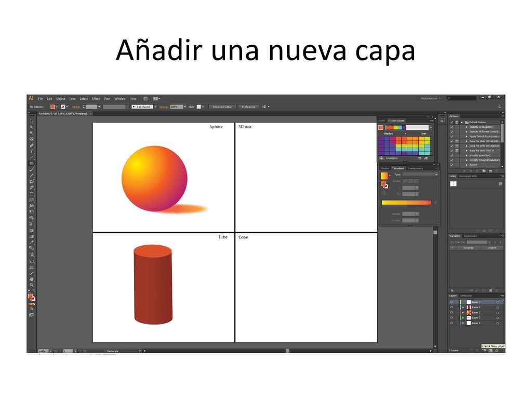
Task: Select the Rectangle tool
Action: (32, 164)
